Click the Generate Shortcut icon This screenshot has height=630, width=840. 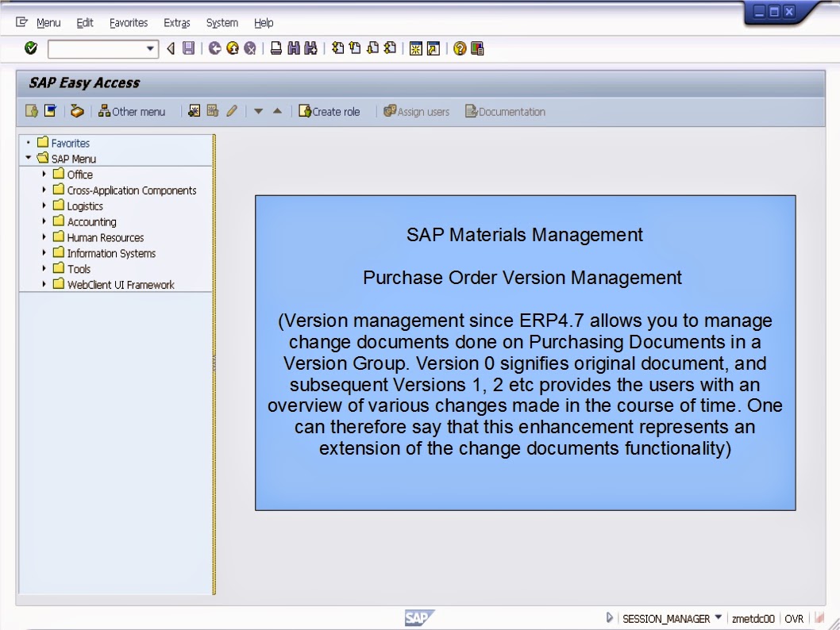433,48
